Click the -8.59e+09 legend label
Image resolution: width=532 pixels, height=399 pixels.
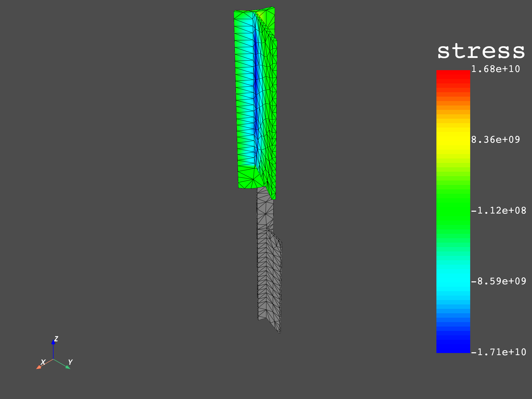point(498,281)
